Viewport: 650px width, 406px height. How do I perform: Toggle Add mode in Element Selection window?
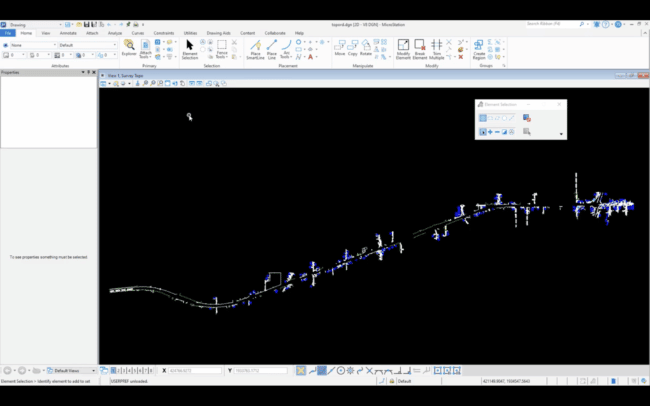pyautogui.click(x=490, y=132)
